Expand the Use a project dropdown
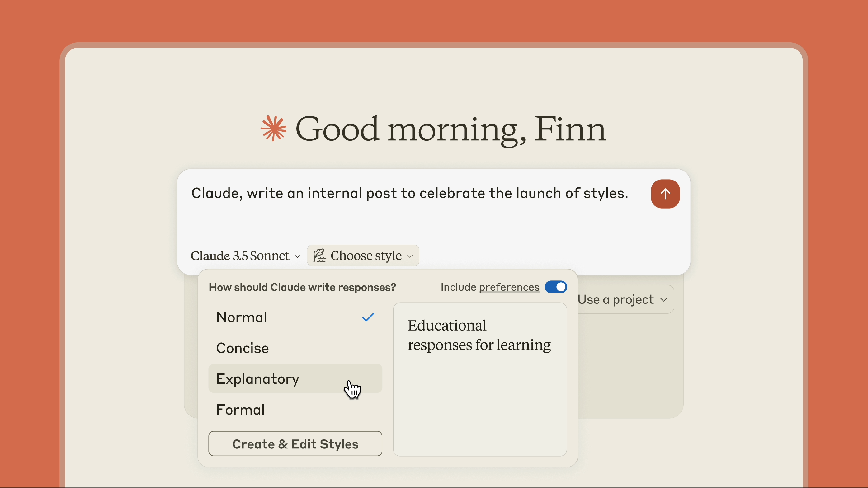868x488 pixels. pos(620,299)
